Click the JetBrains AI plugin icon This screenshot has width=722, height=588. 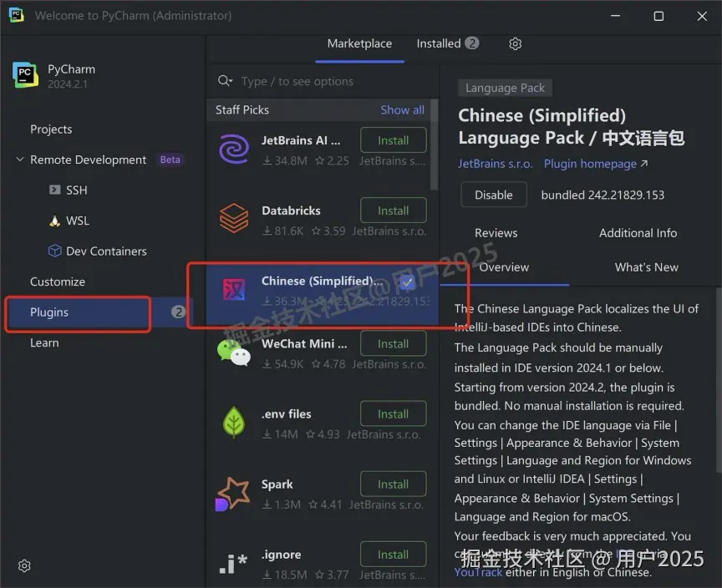(234, 149)
